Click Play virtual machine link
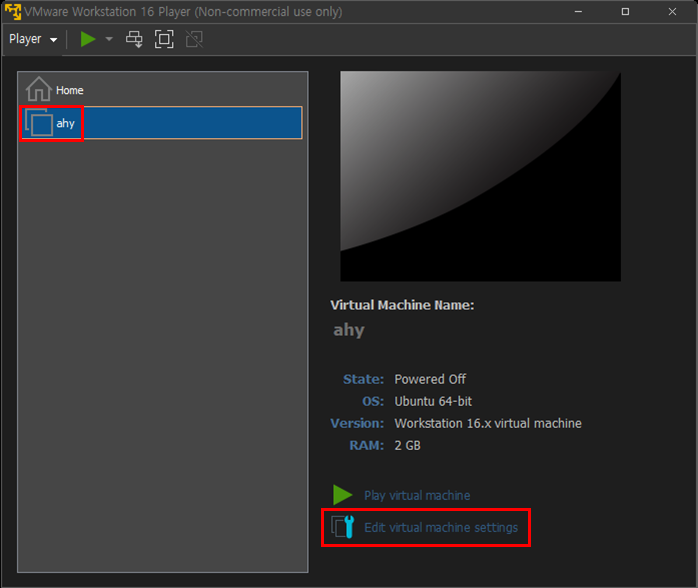This screenshot has height=588, width=698. coord(417,495)
